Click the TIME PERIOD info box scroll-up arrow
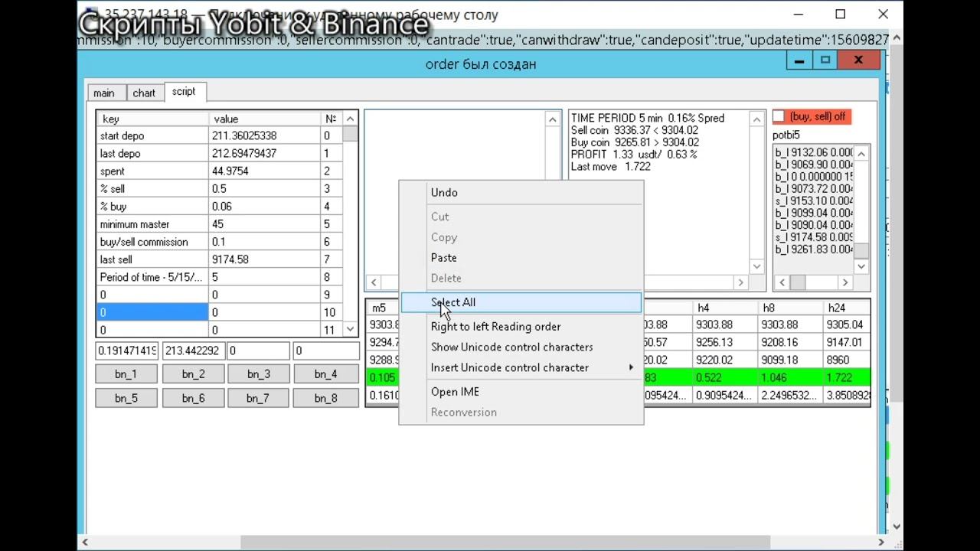The height and width of the screenshot is (551, 980). tap(756, 119)
